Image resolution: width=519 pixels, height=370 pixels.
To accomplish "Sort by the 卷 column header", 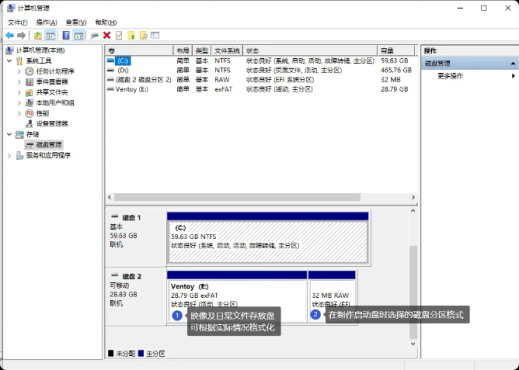I will 139,51.
